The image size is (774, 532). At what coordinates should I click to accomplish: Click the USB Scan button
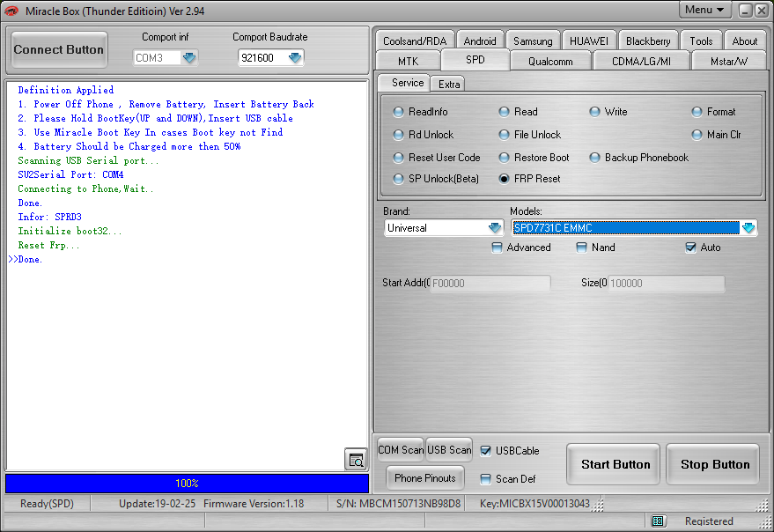(449, 450)
